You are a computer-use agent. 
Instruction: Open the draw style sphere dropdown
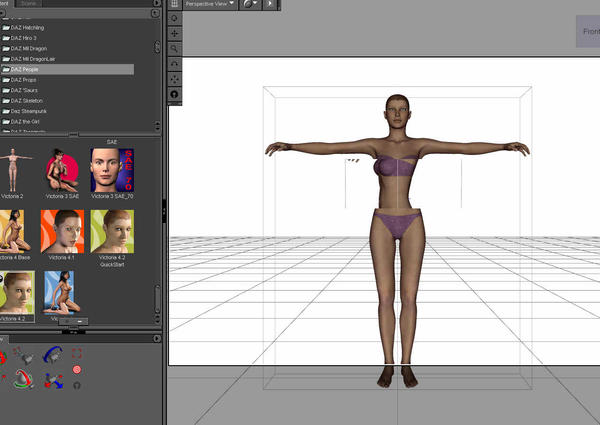(250, 4)
